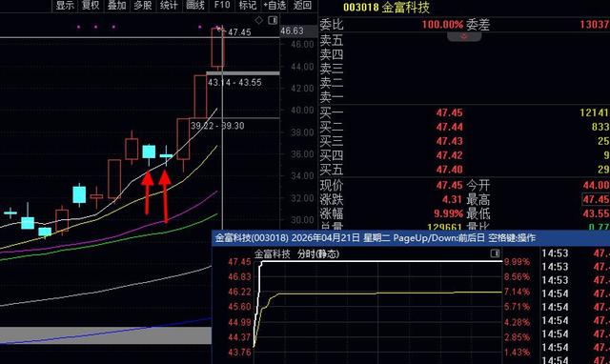Activate the 画线 drawing tool
The image size is (610, 364).
coord(195,6)
